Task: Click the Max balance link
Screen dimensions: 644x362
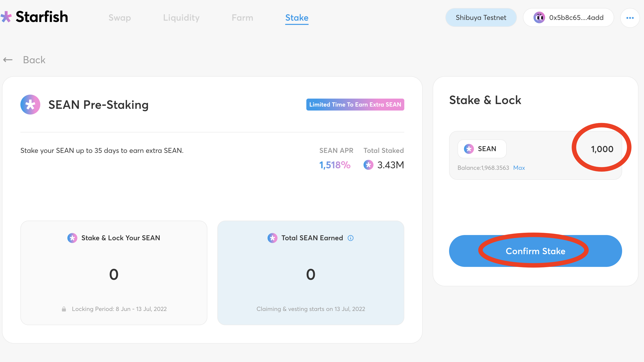Action: (519, 168)
